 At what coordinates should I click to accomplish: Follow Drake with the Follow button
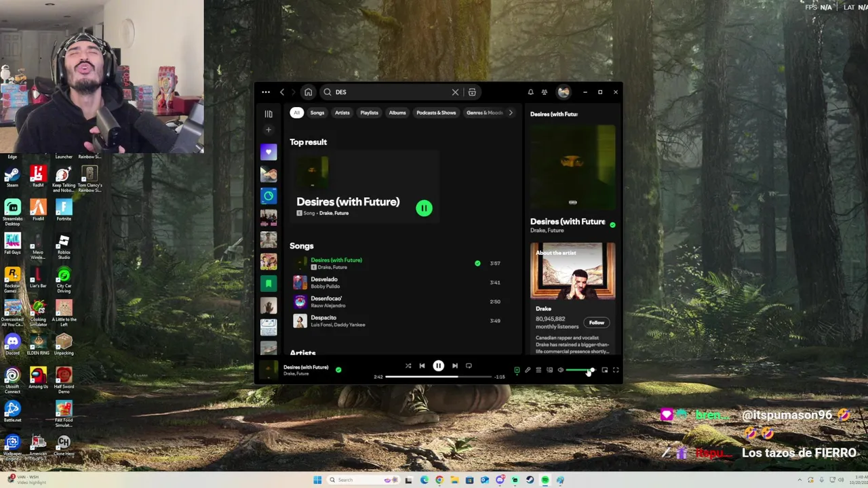pyautogui.click(x=597, y=323)
